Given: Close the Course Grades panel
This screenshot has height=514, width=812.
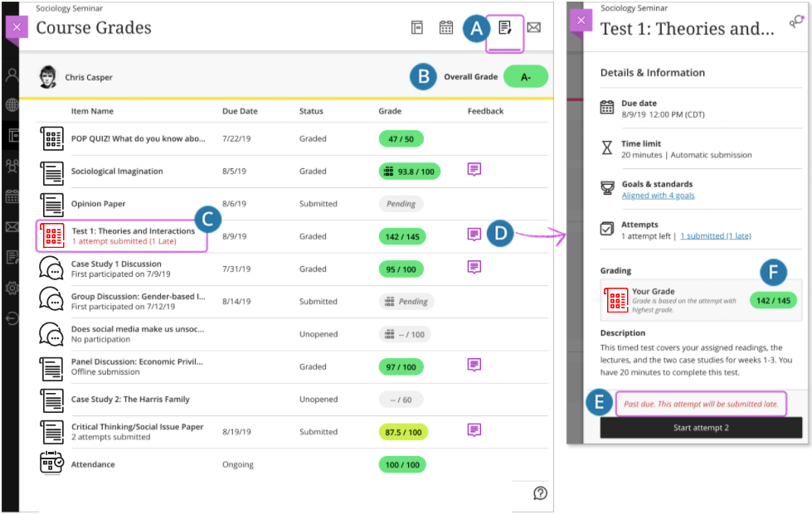Looking at the screenshot, I should pos(17,27).
